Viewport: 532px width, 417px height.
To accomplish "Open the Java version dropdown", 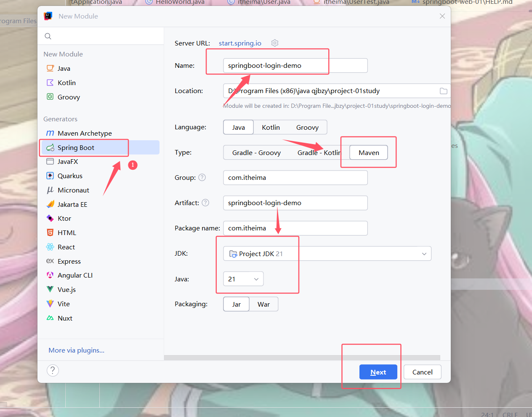I will [x=255, y=278].
